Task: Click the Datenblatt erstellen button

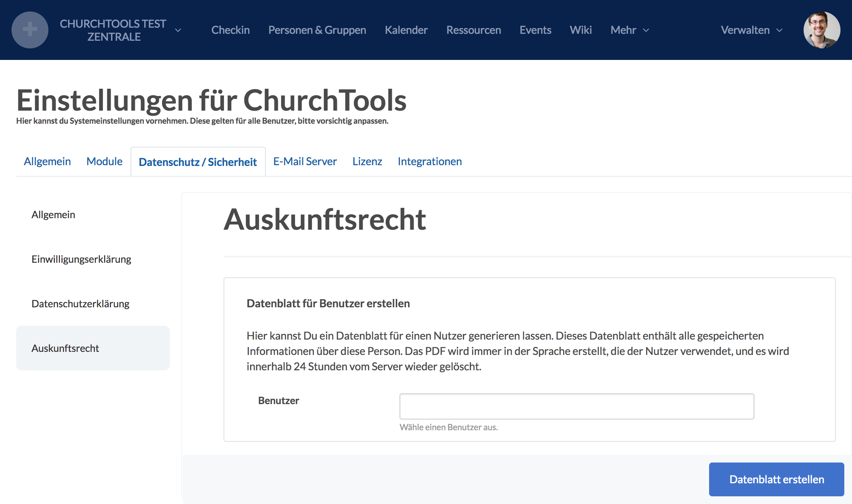Action: click(x=776, y=479)
